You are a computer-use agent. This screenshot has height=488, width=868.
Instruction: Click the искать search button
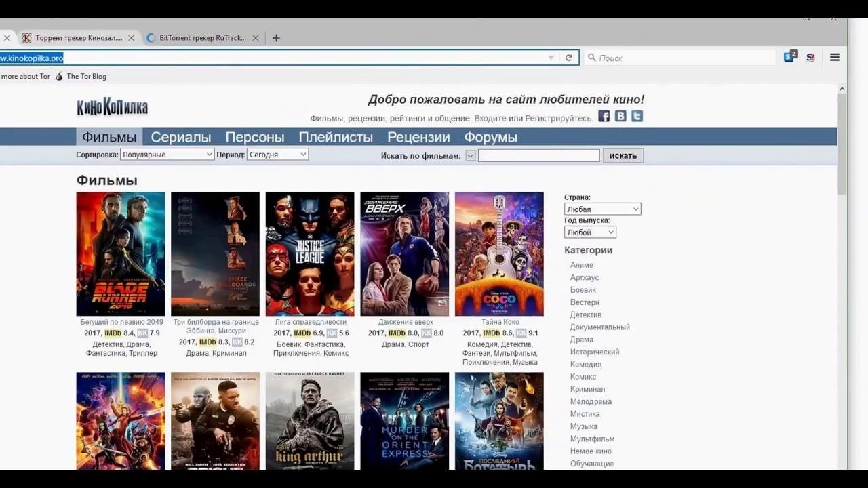pos(623,156)
